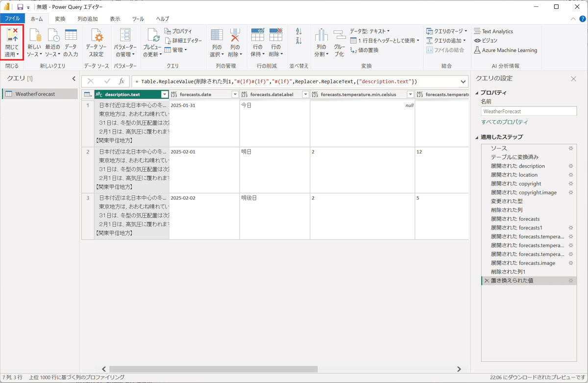Click the グループ化 (Group By) icon

[x=340, y=35]
